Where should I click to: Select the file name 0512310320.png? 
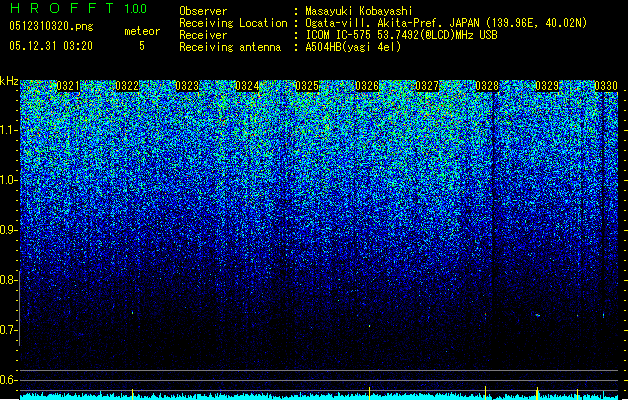pos(51,27)
